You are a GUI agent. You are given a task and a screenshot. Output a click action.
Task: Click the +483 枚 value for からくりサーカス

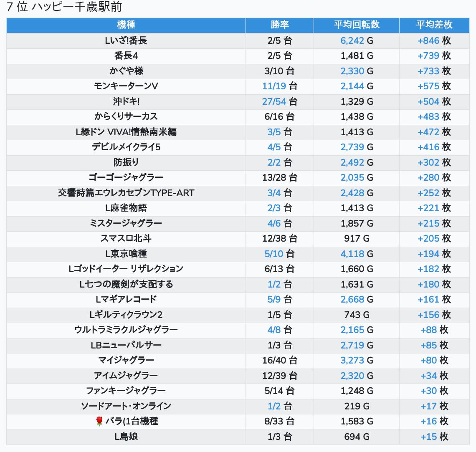[x=434, y=116]
